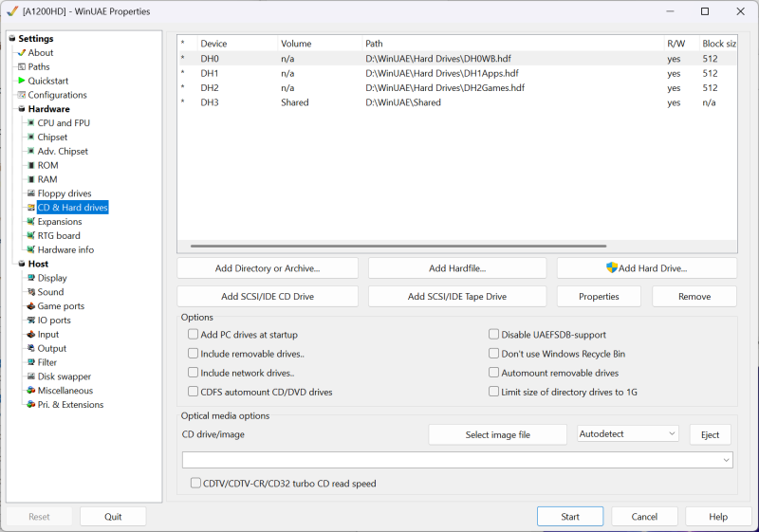Open the Configurations page
The image size is (759, 532).
tap(57, 95)
